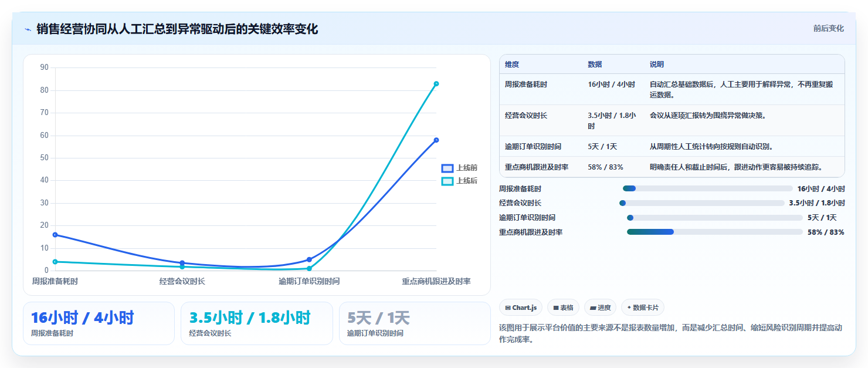The height and width of the screenshot is (368, 868).
Task: Click the 周报准备耗时 progress bar
Action: pyautogui.click(x=707, y=188)
